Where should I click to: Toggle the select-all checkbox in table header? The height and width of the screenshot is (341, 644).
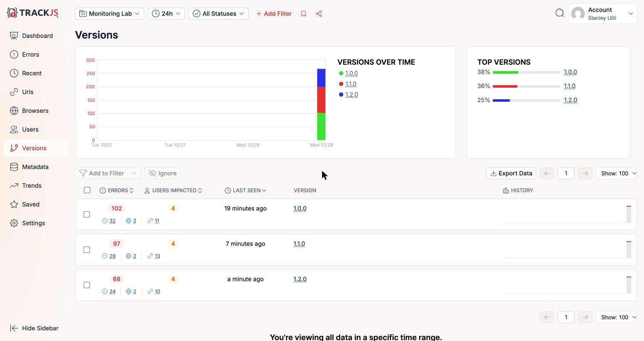[x=87, y=190]
